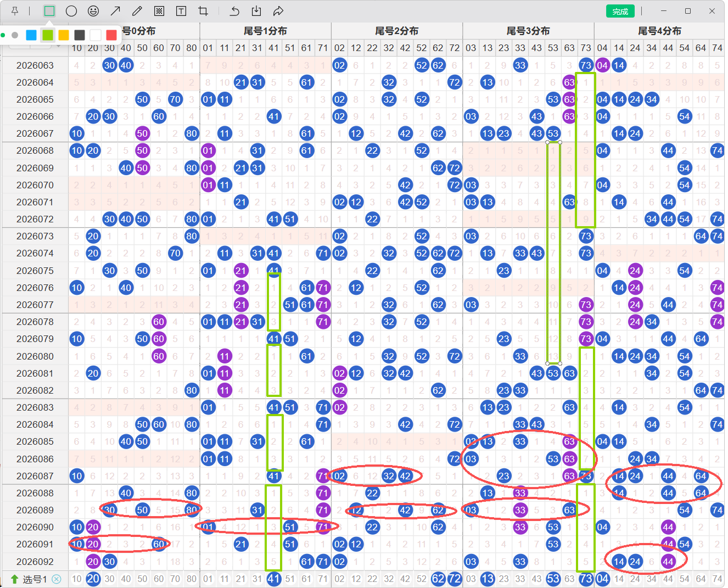Activate the crop tool

coord(203,11)
